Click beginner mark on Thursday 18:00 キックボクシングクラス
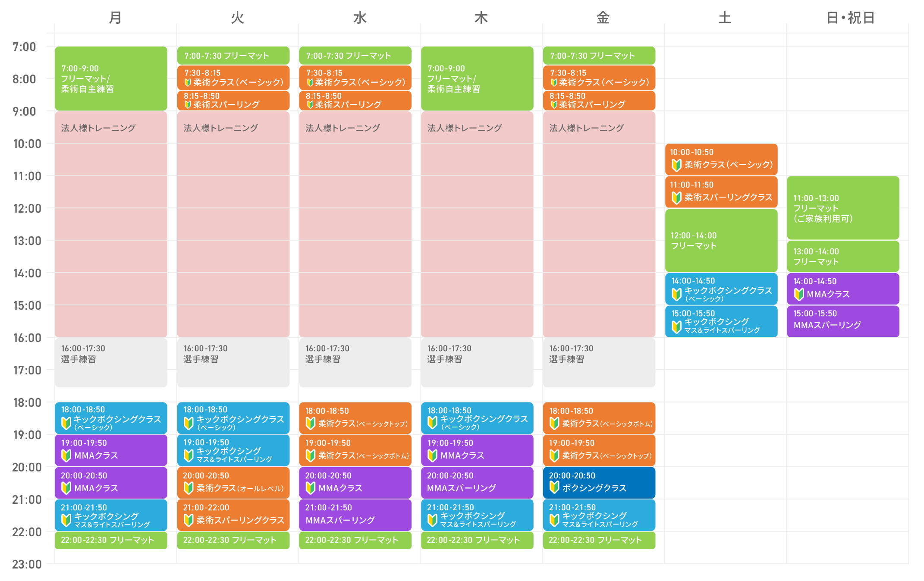The height and width of the screenshot is (581, 924). [432, 423]
